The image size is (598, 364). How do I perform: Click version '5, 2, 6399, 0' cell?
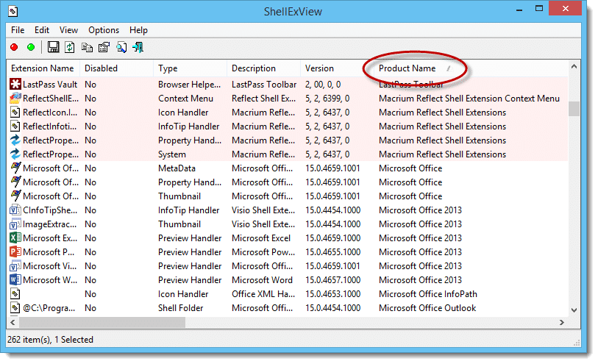tap(327, 99)
